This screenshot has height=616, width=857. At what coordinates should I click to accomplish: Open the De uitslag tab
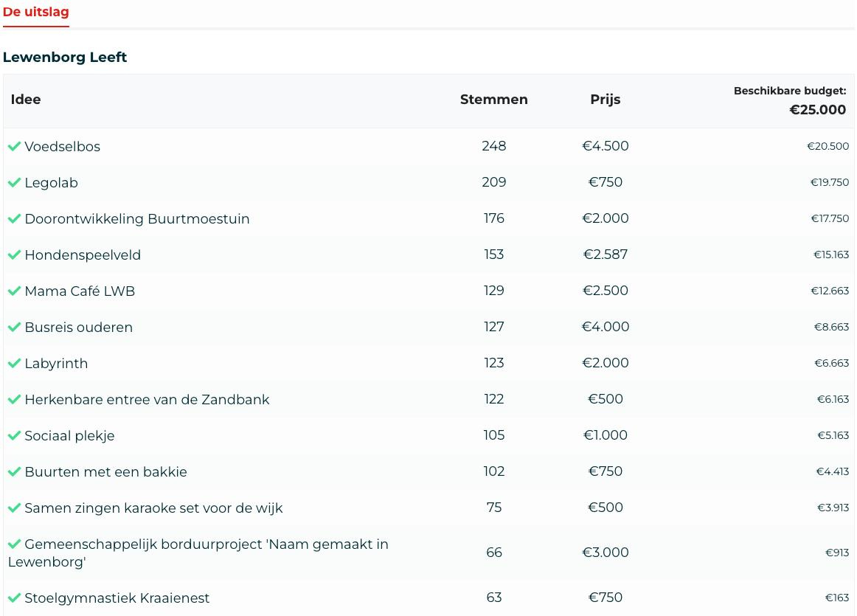coord(35,13)
